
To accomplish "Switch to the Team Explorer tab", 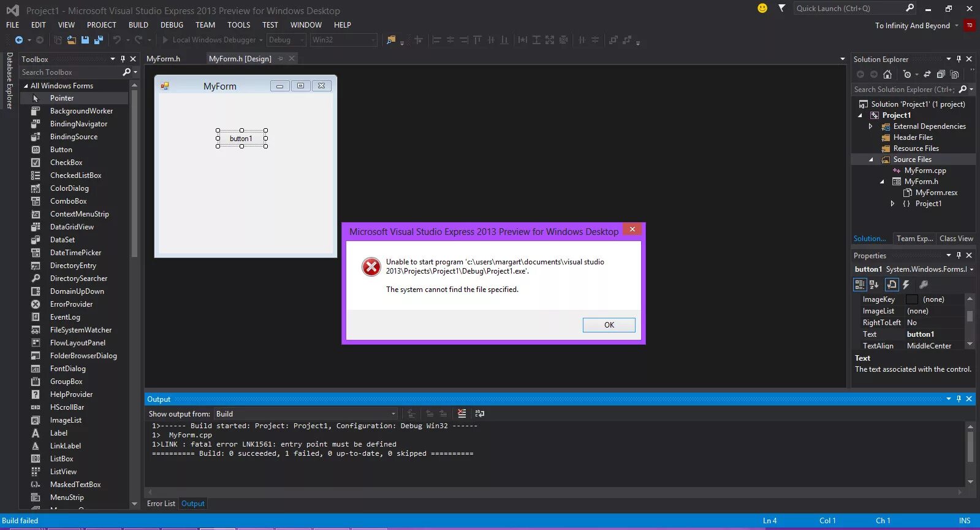I will [x=914, y=239].
